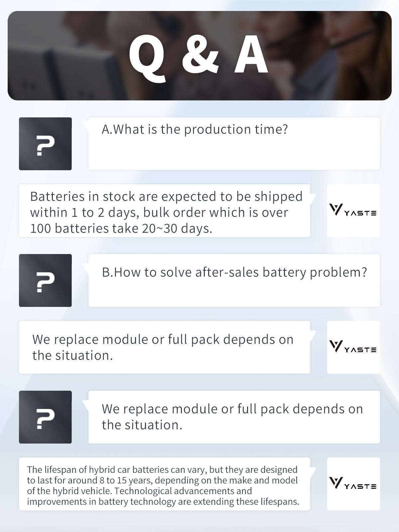Click the YASTE logo beside the module replacement answer
This screenshot has width=399, height=532.
click(x=353, y=347)
